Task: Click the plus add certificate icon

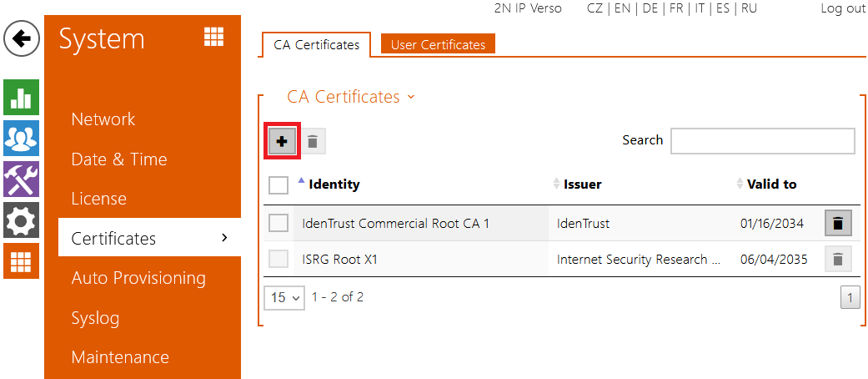Action: (x=282, y=141)
